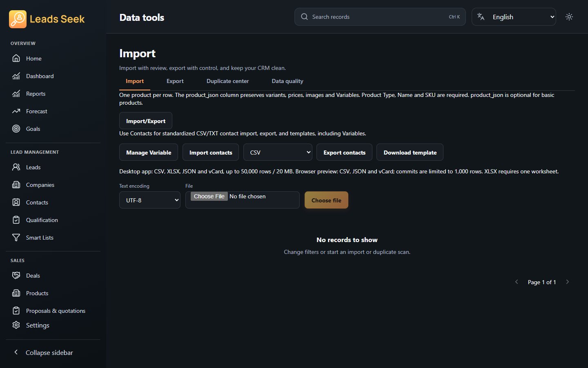Open the Duplicate center tab
This screenshot has width=588, height=368.
[228, 81]
